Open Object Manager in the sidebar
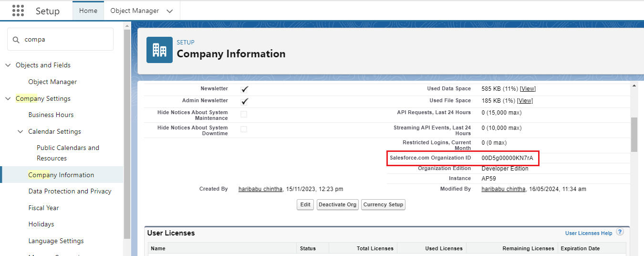644x256 pixels. [x=52, y=82]
